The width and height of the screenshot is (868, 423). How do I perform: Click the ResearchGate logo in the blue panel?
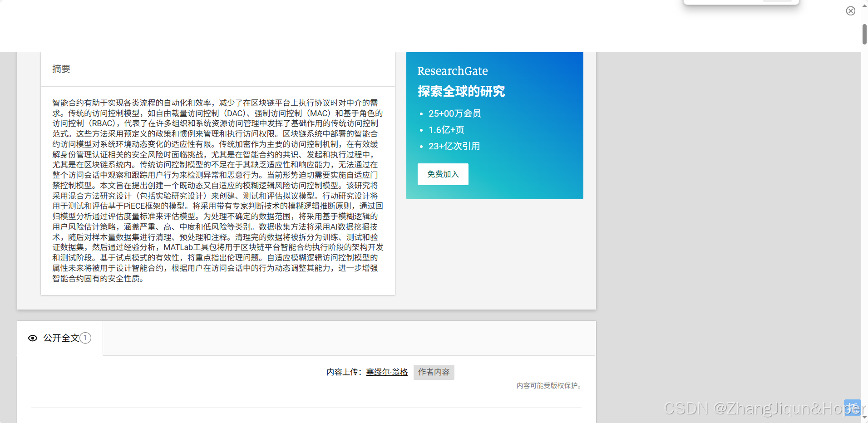[x=453, y=71]
